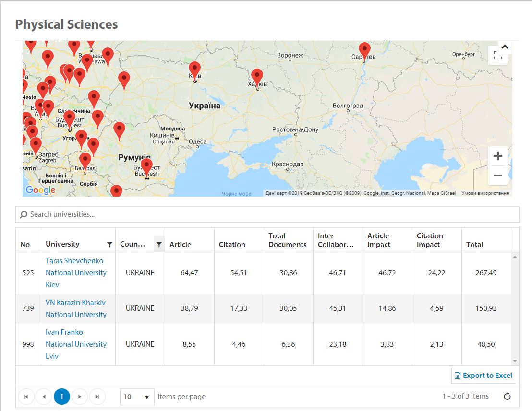532x411 pixels.
Task: Collapse the map with the up chevron
Action: [x=505, y=47]
